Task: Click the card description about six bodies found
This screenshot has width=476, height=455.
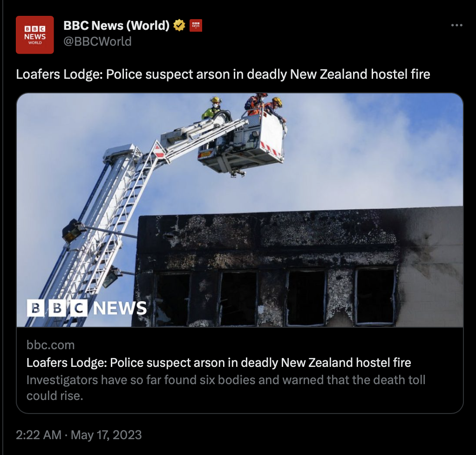Action: click(x=226, y=388)
